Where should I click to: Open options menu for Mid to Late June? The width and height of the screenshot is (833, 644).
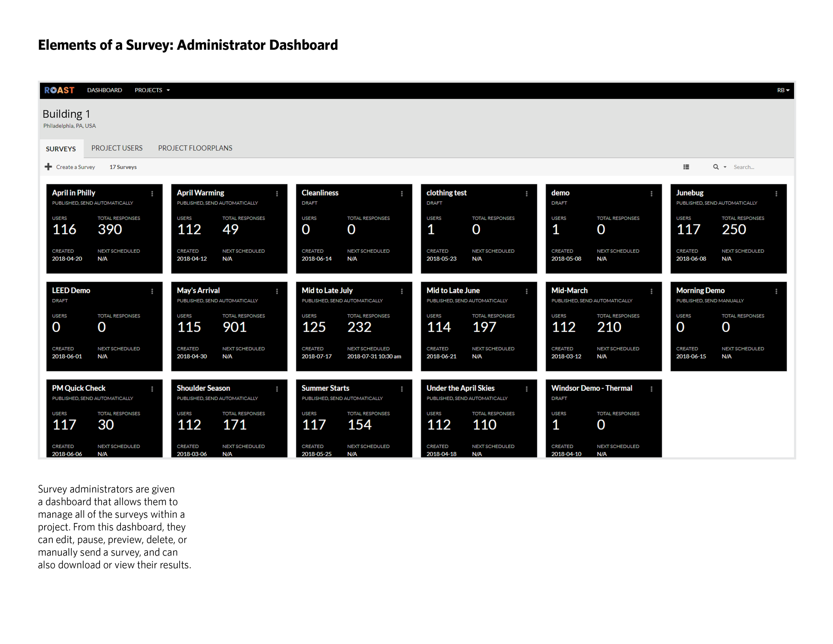pyautogui.click(x=527, y=291)
